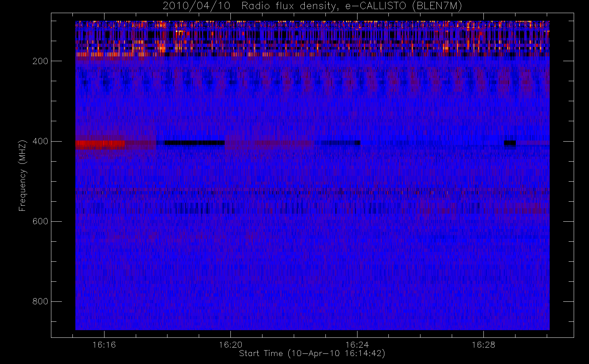Click the 400 frequency tick label
The width and height of the screenshot is (589, 364).
point(40,141)
